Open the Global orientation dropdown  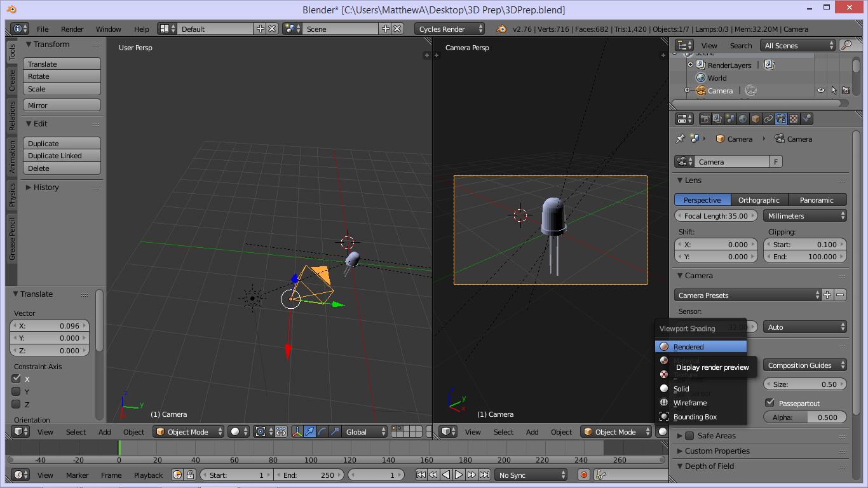coord(363,431)
